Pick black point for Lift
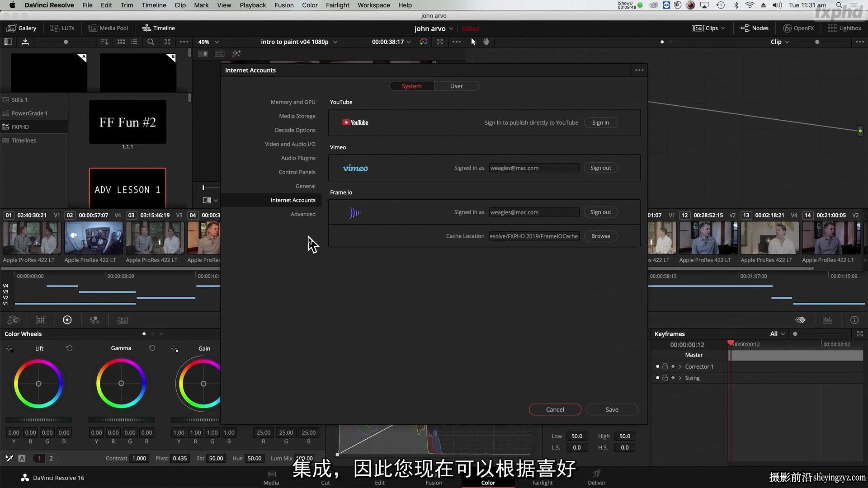The width and height of the screenshot is (868, 488). 9,348
